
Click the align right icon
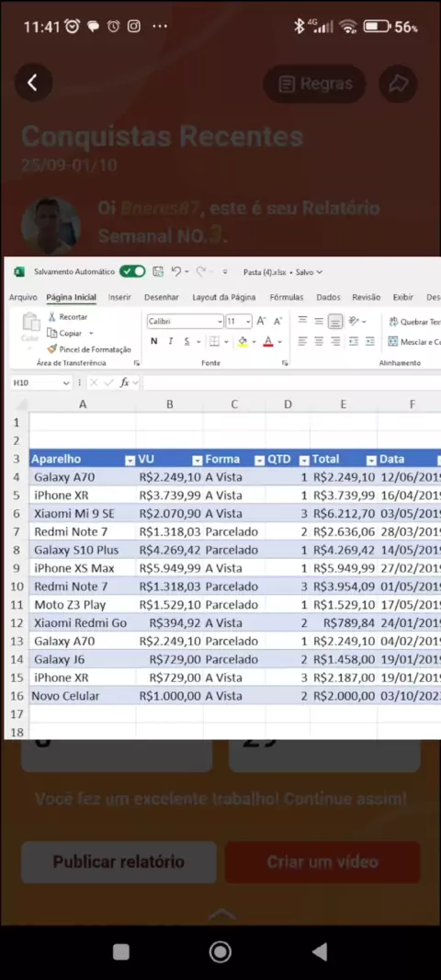pyautogui.click(x=335, y=341)
